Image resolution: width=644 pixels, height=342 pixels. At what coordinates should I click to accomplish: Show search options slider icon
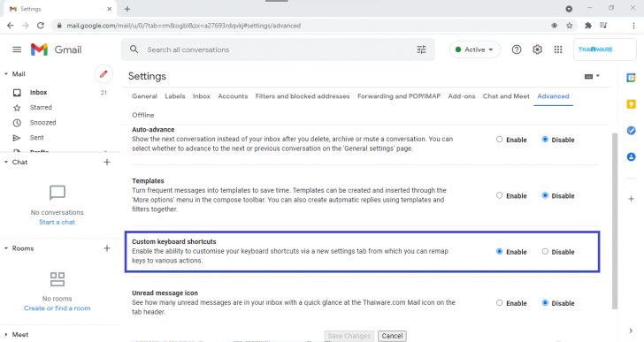point(421,49)
